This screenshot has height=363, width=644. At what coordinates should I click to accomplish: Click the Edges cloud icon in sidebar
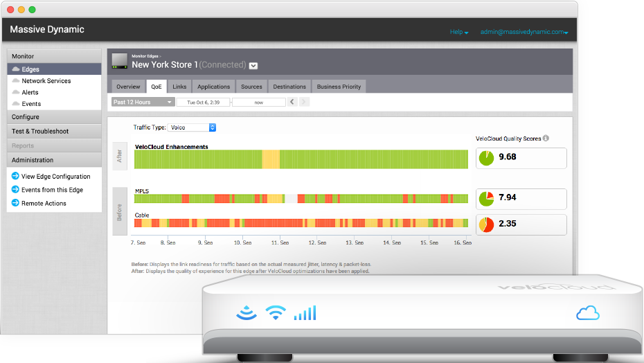[16, 69]
